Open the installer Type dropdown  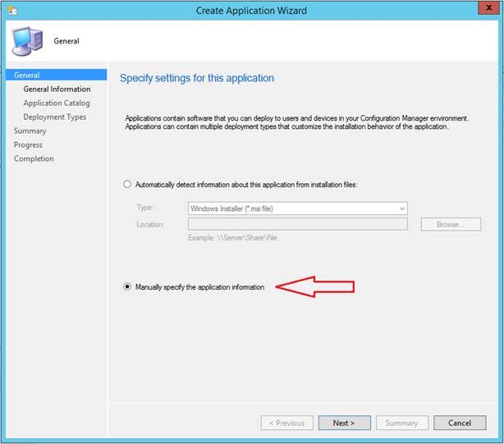click(298, 208)
